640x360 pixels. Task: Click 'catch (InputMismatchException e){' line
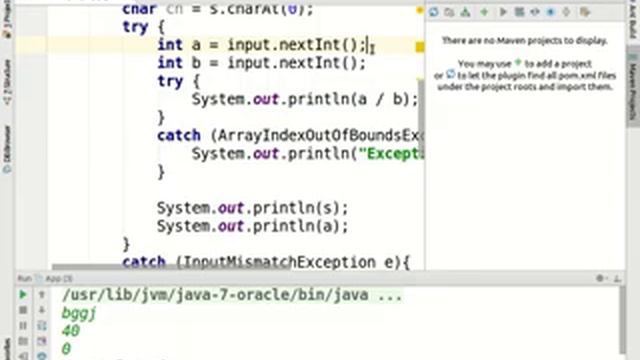point(266,262)
